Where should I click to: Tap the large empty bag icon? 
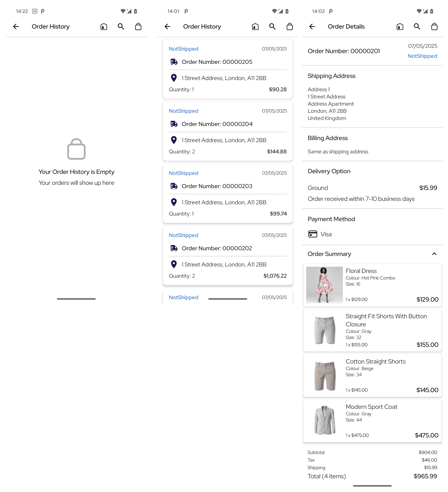click(x=76, y=149)
